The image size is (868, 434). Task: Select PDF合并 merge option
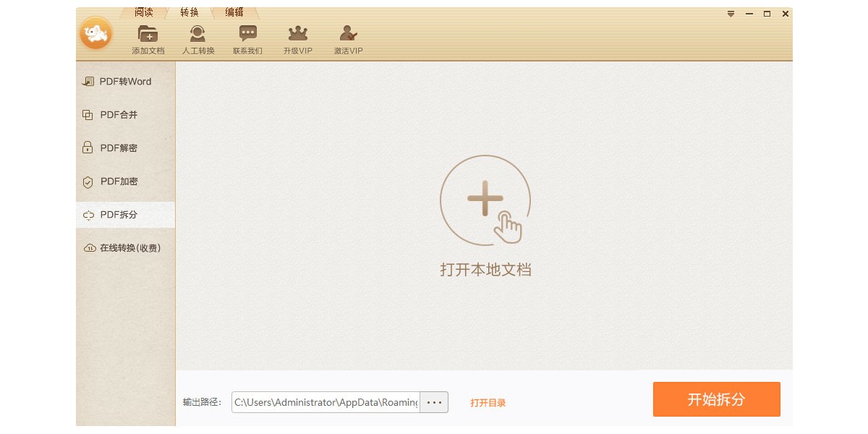pos(118,115)
